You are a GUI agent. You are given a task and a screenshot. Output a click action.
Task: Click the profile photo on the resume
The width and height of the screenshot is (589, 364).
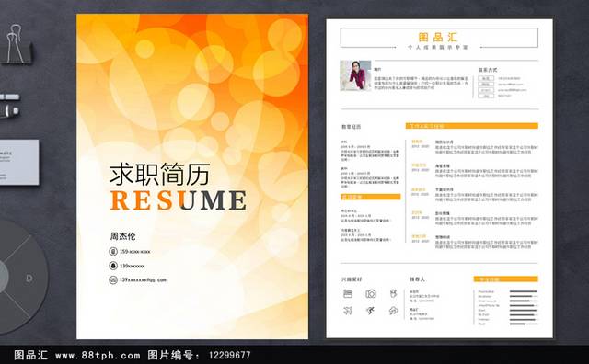pyautogui.click(x=355, y=75)
